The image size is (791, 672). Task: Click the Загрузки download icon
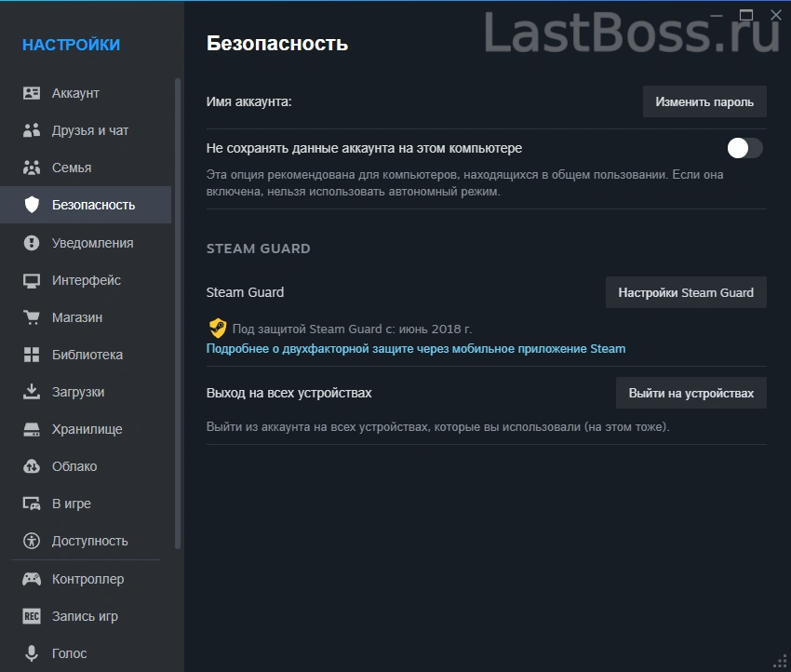coord(30,392)
